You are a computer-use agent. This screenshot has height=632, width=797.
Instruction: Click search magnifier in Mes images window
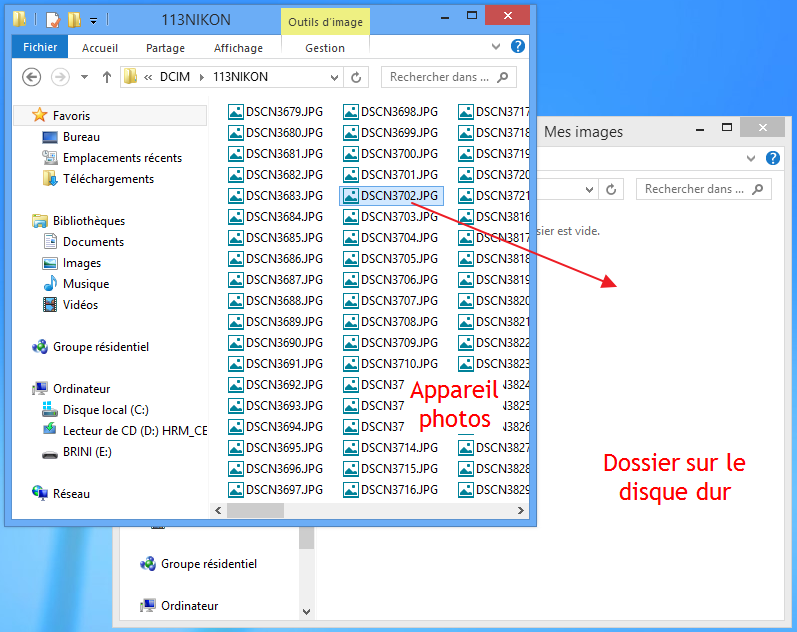(x=757, y=189)
